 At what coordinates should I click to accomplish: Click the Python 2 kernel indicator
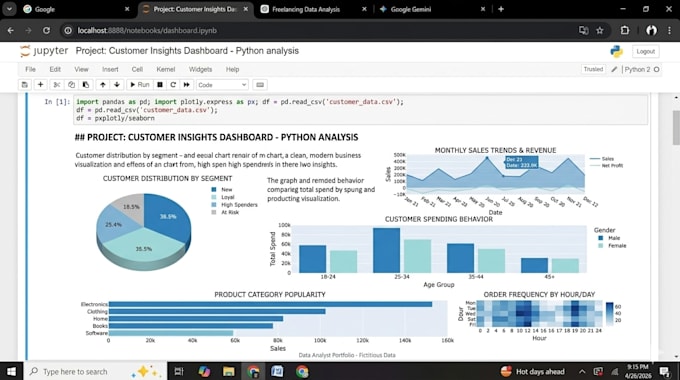click(641, 69)
